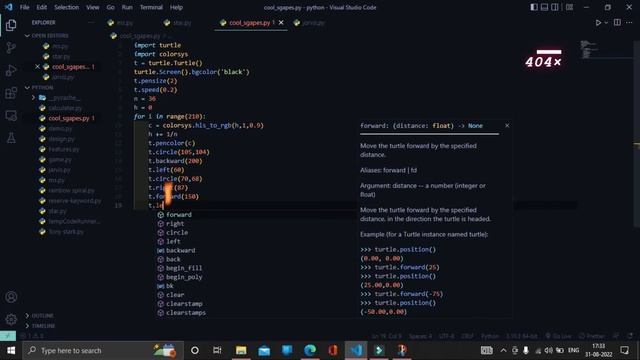
Task: Open Source Control view
Action: tap(11, 48)
